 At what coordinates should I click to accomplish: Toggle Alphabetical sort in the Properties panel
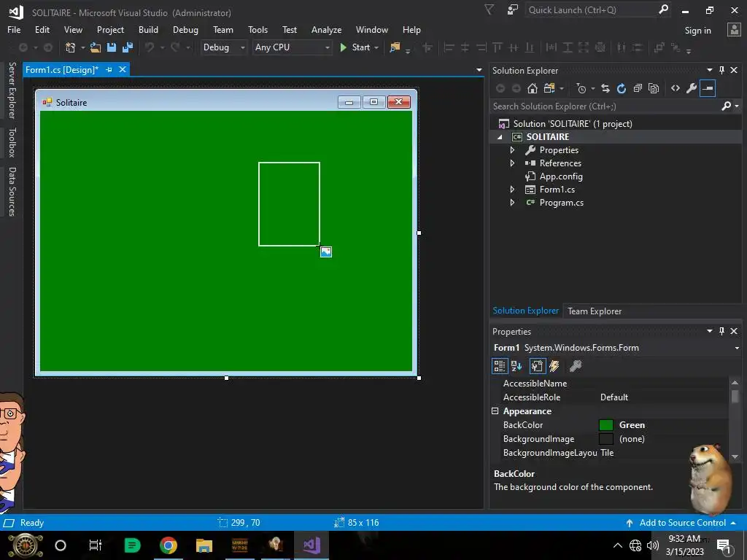(516, 366)
